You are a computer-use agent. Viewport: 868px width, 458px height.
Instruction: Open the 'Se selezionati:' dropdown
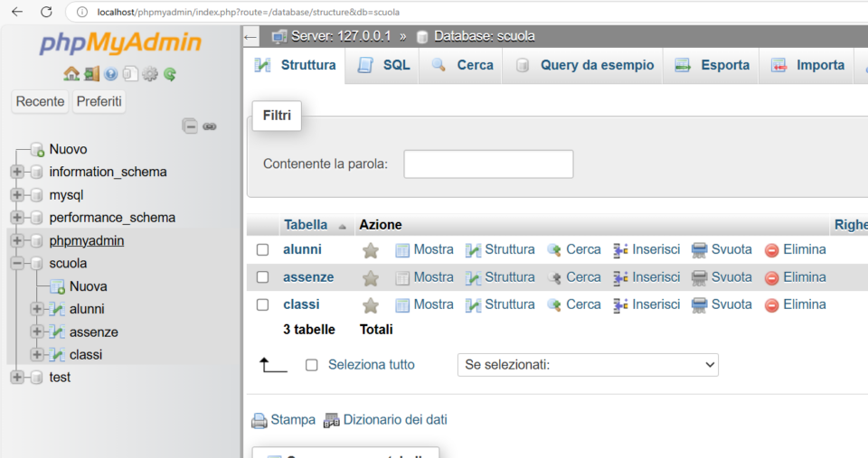(588, 365)
